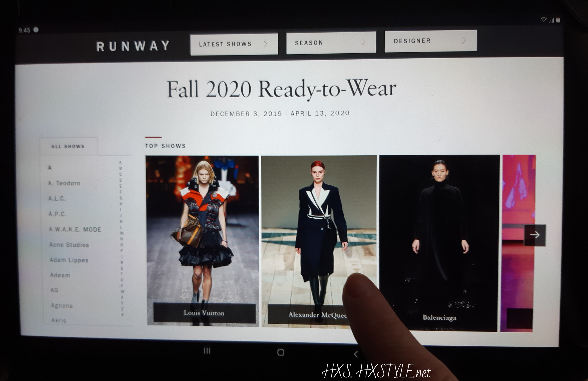Jump to letter W in alphabet index
This screenshot has height=381, width=588.
tap(122, 292)
